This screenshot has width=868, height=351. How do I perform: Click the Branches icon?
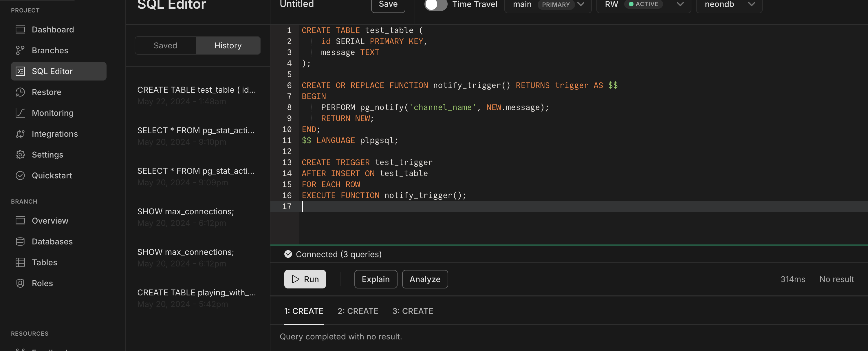20,51
